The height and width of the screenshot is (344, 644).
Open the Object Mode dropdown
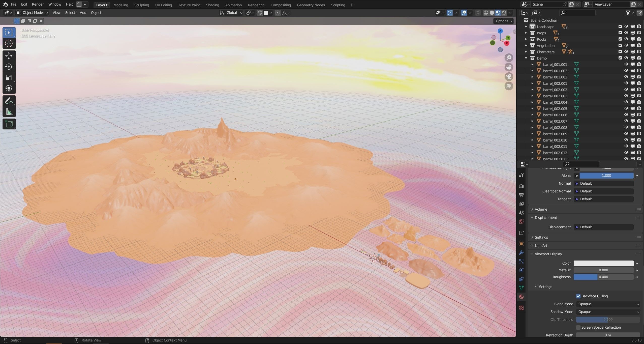coord(32,13)
